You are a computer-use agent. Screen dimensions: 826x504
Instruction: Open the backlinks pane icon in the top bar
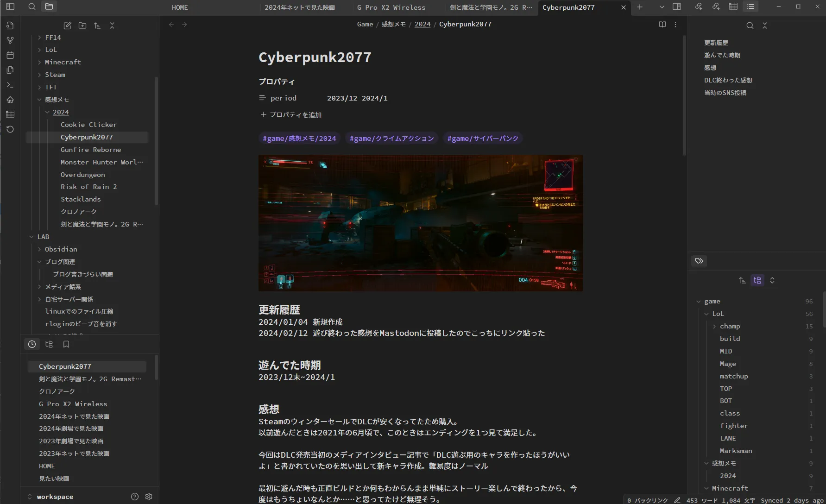pyautogui.click(x=699, y=6)
